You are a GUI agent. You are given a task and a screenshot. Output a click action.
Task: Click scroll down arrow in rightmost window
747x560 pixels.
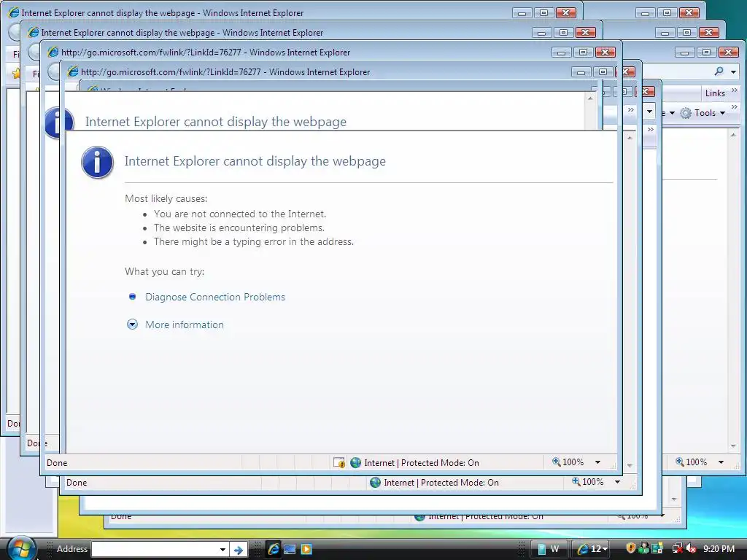tap(733, 446)
